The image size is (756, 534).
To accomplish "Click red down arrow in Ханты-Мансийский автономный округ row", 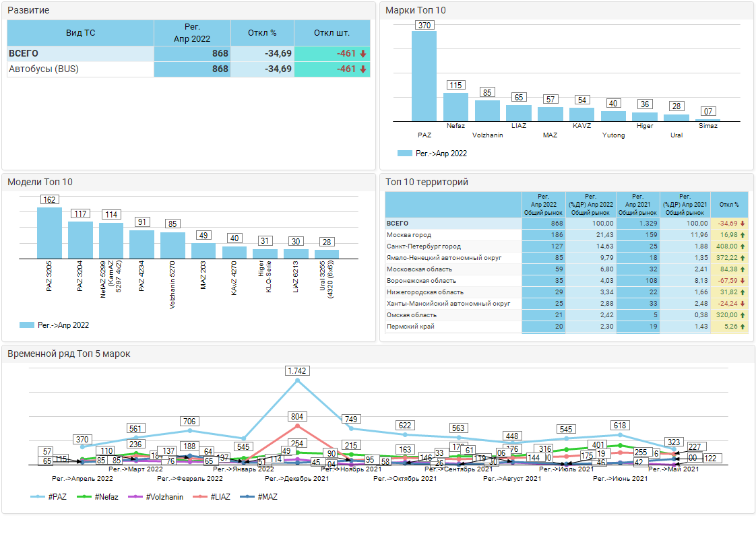I will point(743,304).
